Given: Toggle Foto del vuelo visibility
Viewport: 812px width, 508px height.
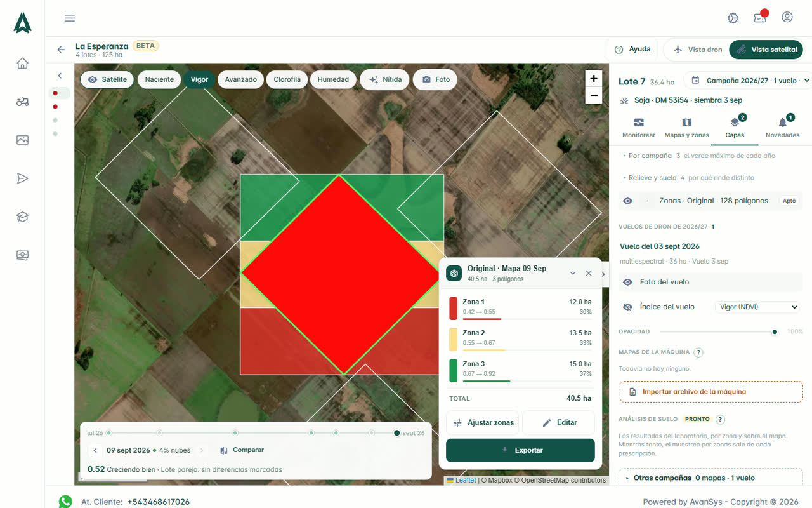Looking at the screenshot, I should click(x=627, y=282).
